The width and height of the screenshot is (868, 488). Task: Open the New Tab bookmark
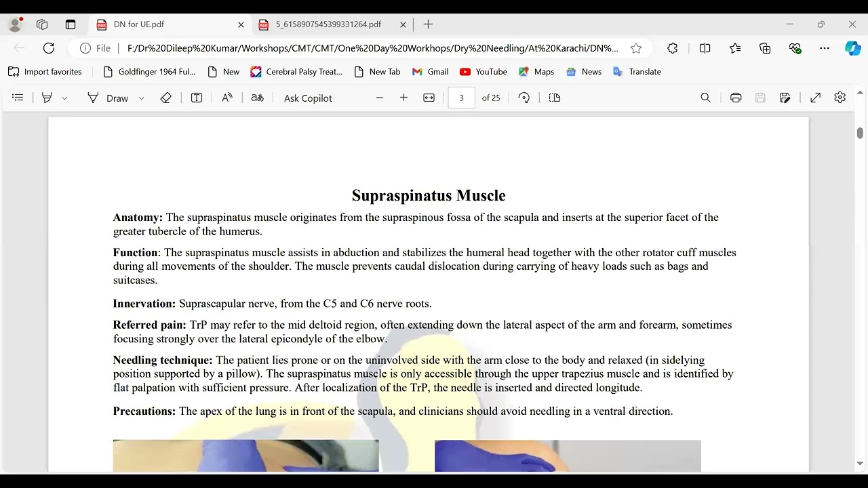click(378, 72)
